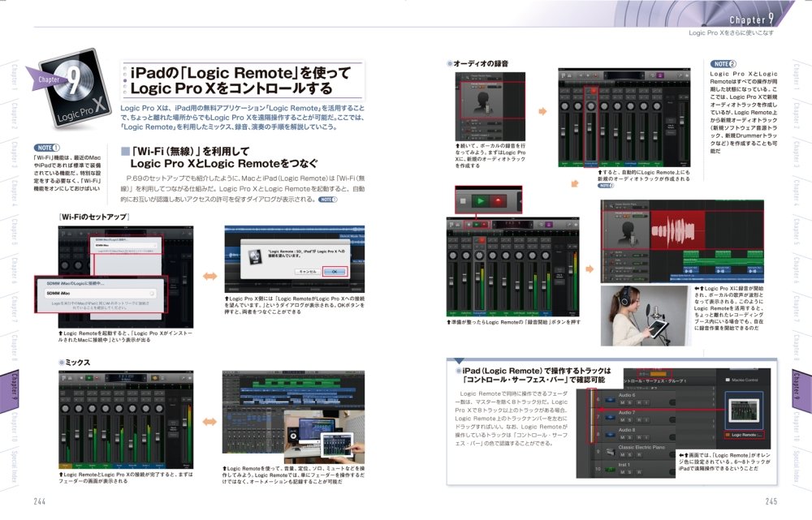The height and width of the screenshot is (520, 812).
Task: Click キャンセル in the connection dialog
Action: coord(308,272)
